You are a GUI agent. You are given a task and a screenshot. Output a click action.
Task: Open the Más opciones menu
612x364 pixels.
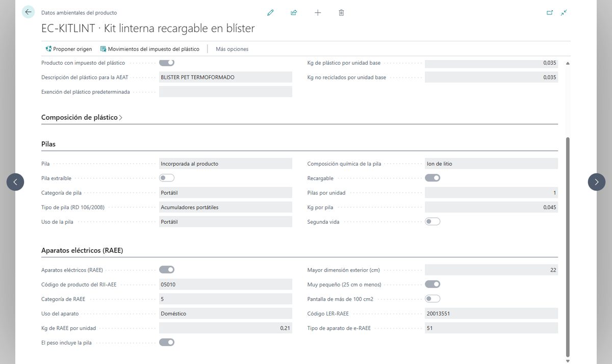point(232,49)
